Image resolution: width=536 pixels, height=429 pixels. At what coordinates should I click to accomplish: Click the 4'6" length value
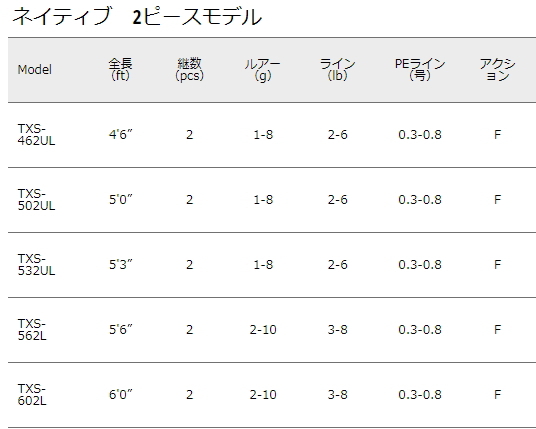121,135
